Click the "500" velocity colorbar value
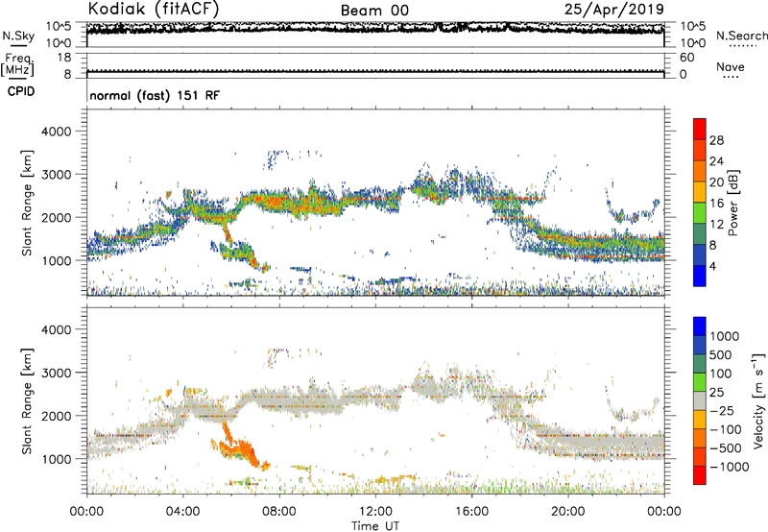768x532 pixels. click(721, 355)
